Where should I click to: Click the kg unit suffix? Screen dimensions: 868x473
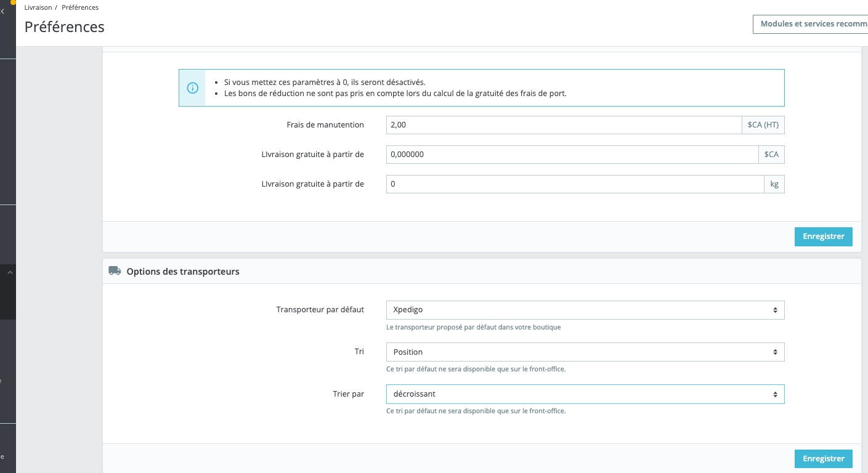point(774,184)
